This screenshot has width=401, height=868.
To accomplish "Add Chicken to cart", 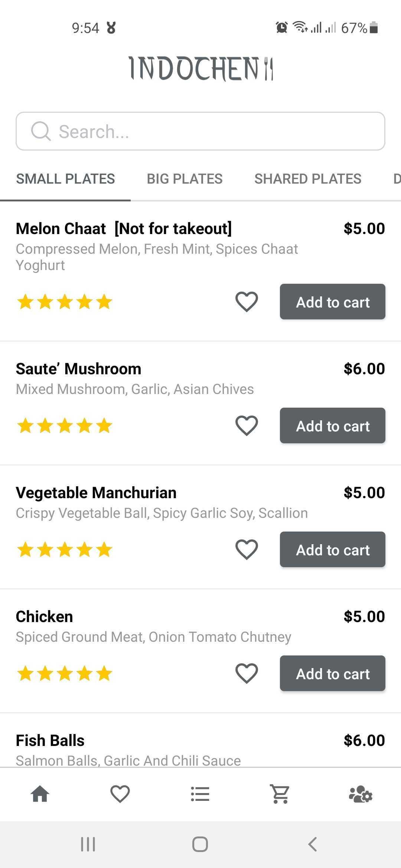I will 333,673.
